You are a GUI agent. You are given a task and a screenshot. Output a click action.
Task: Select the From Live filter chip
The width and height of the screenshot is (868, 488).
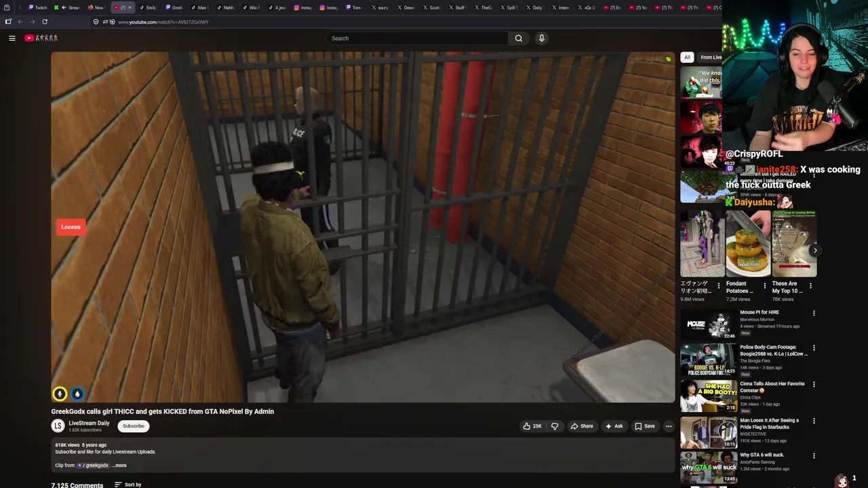[x=710, y=57]
